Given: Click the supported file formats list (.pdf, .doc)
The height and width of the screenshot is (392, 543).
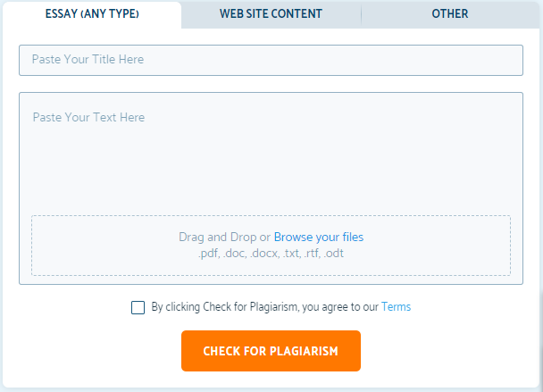Looking at the screenshot, I should pyautogui.click(x=271, y=254).
